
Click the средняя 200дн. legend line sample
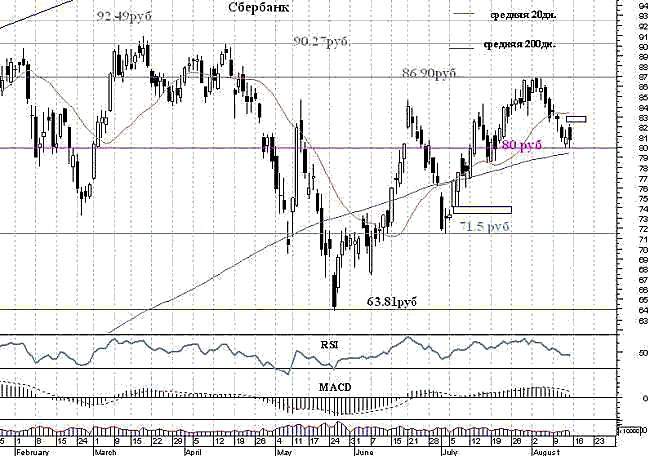click(464, 46)
